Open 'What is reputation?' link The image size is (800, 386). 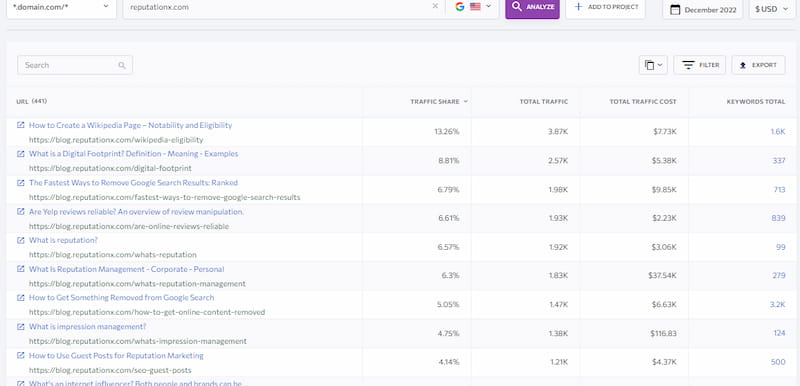point(63,240)
